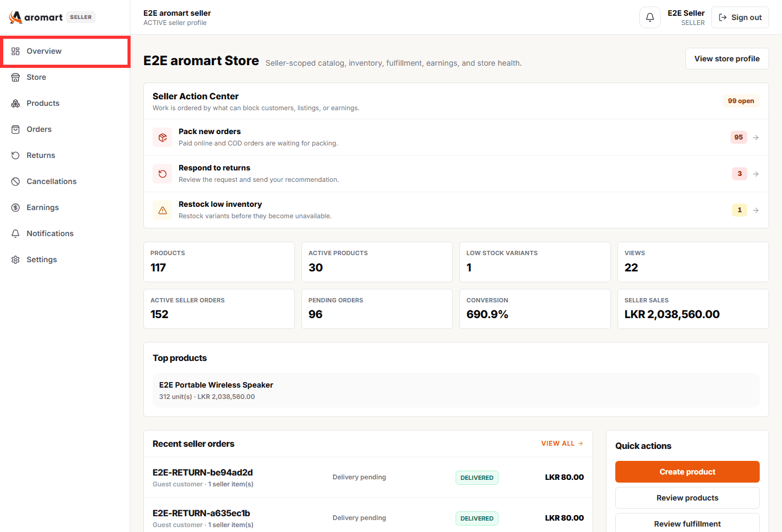Click the E2E Seller account name

[686, 13]
